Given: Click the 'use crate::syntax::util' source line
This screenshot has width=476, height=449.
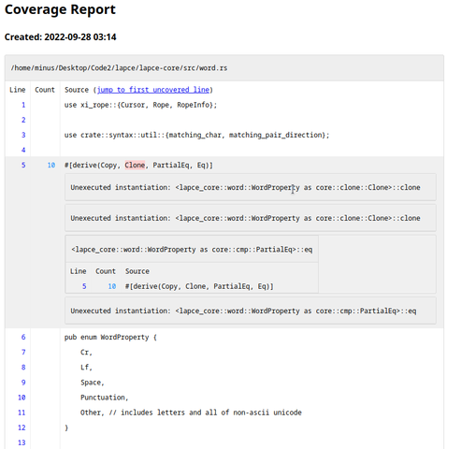Looking at the screenshot, I should click(x=196, y=135).
